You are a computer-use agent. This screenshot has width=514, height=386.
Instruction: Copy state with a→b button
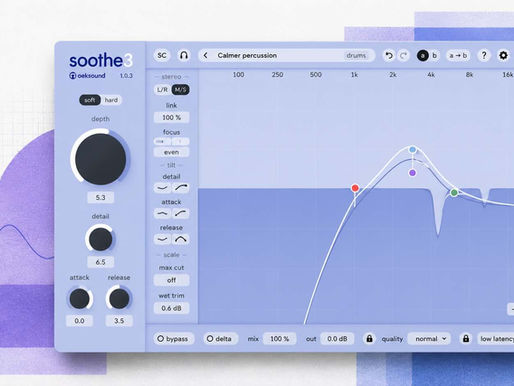458,55
